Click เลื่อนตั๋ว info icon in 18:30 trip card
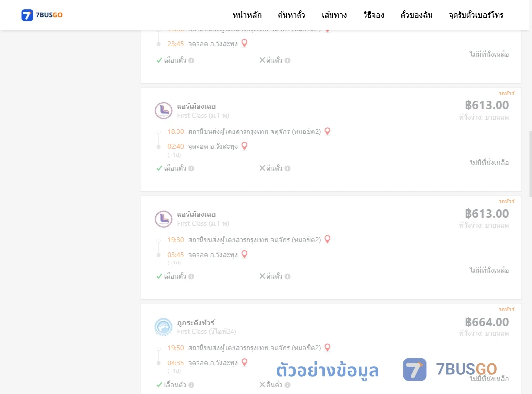Image resolution: width=532 pixels, height=394 pixels. [191, 168]
